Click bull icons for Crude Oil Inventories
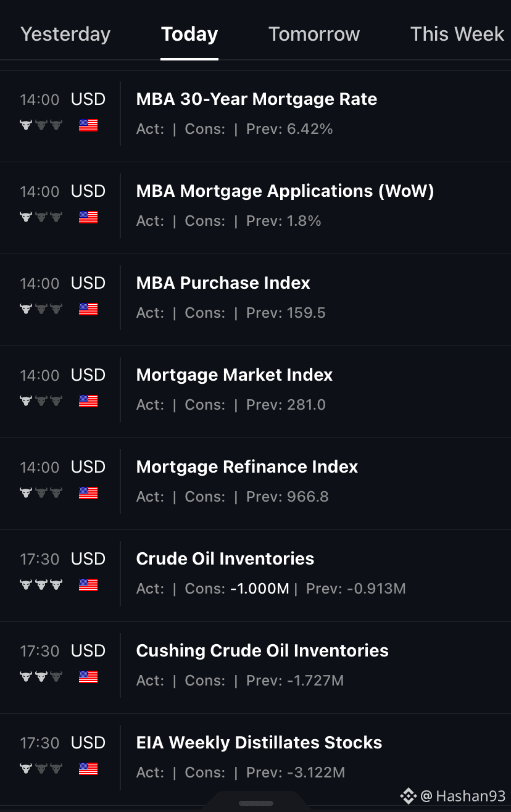 (41, 584)
